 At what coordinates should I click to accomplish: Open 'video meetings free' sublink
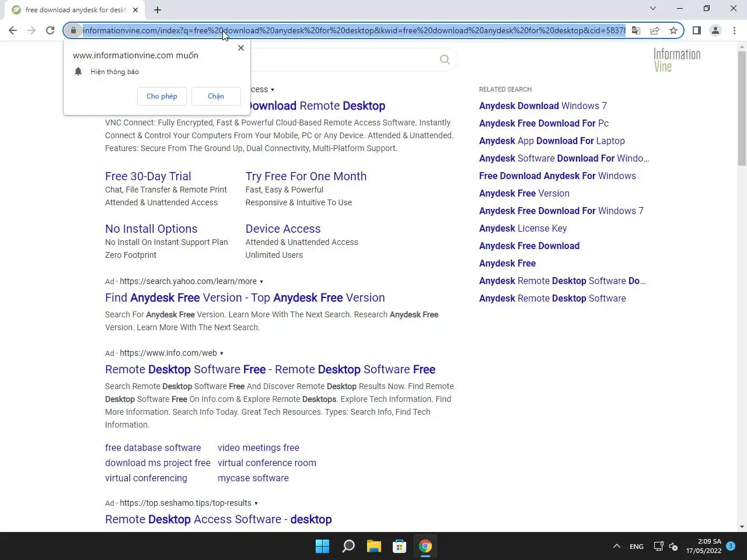click(x=259, y=447)
